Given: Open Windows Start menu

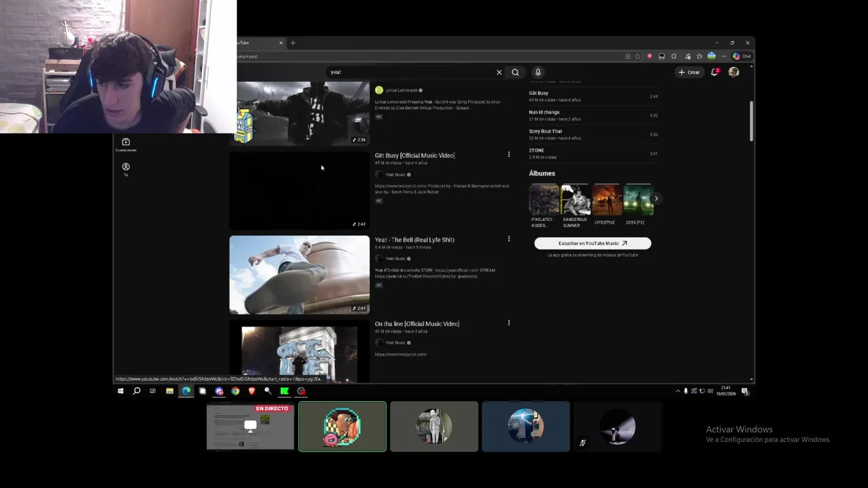Looking at the screenshot, I should (121, 391).
